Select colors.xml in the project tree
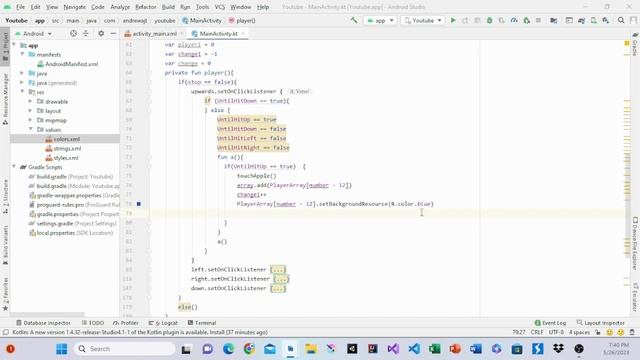The width and height of the screenshot is (640, 360). click(x=65, y=139)
